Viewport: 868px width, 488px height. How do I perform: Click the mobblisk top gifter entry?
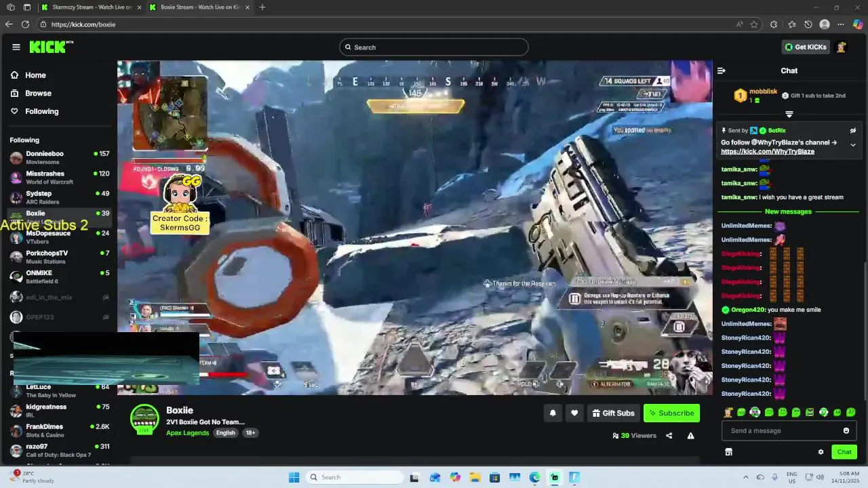755,96
